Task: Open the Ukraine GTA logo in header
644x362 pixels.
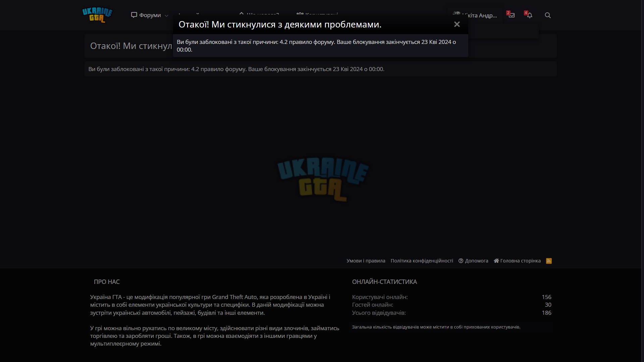Action: click(97, 15)
